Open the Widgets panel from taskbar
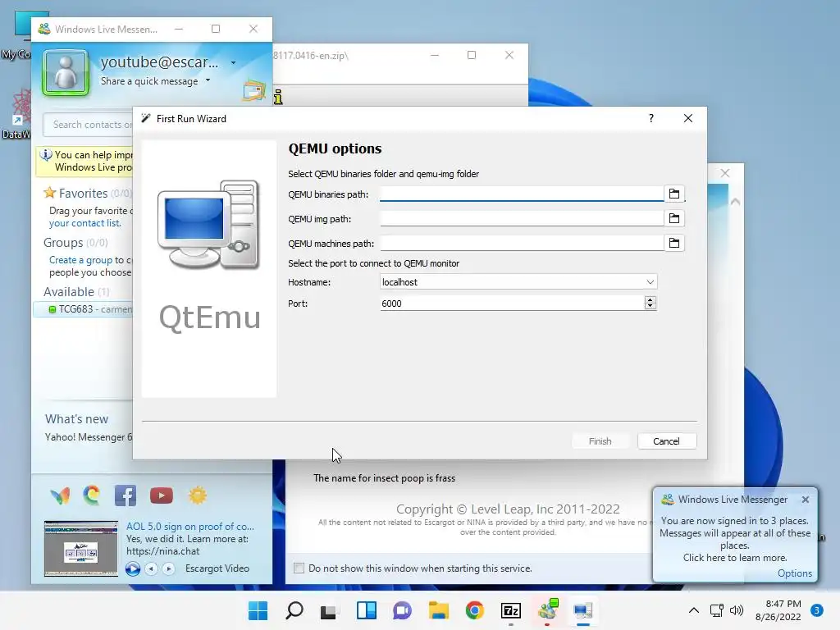This screenshot has width=840, height=630. tap(367, 610)
